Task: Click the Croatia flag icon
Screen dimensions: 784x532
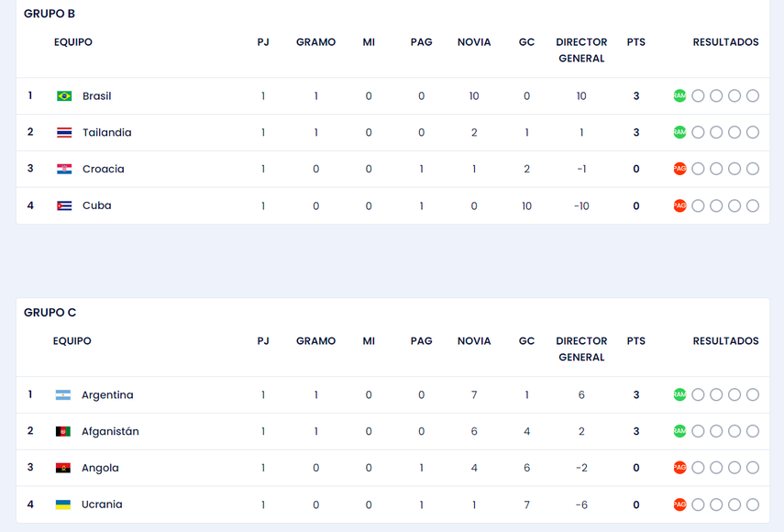Action: (x=64, y=170)
